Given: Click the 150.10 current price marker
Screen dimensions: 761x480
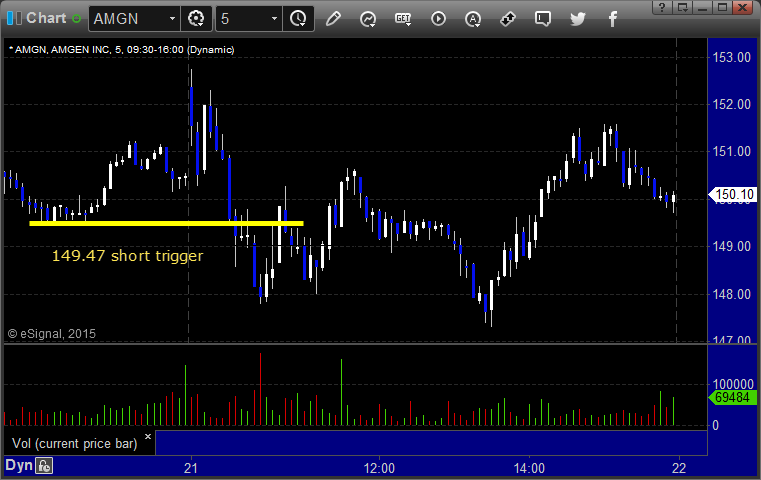Looking at the screenshot, I should coord(734,195).
